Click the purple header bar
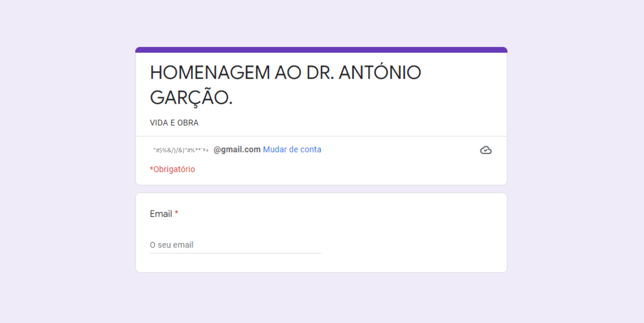 (321, 49)
